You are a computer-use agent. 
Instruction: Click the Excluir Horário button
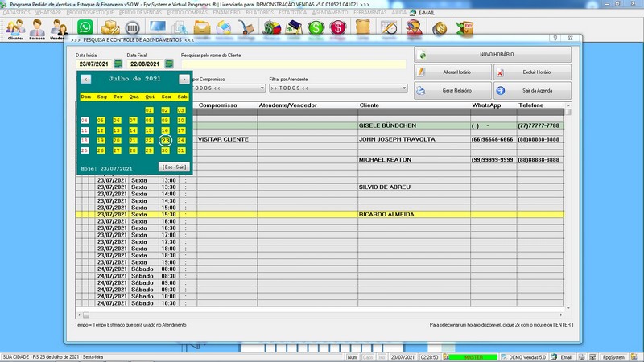coord(532,72)
